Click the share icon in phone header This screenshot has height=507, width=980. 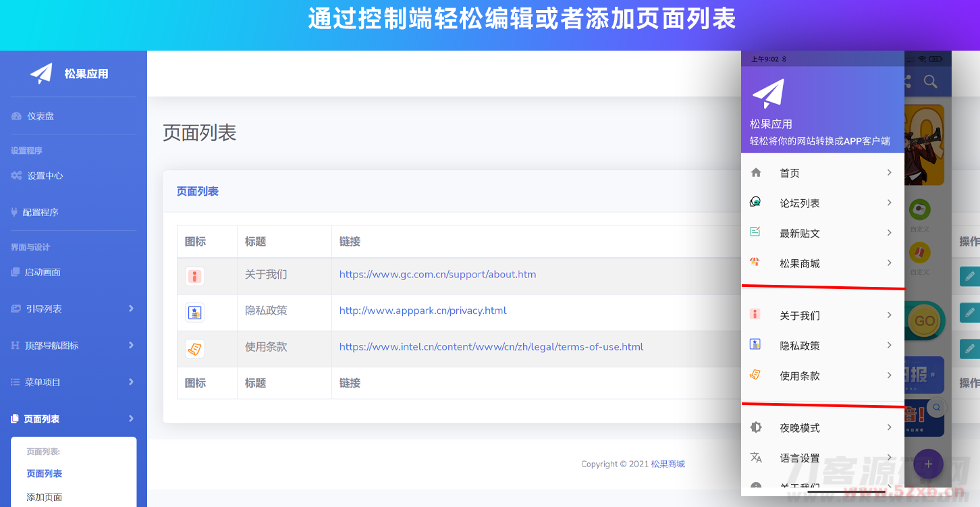click(x=906, y=82)
